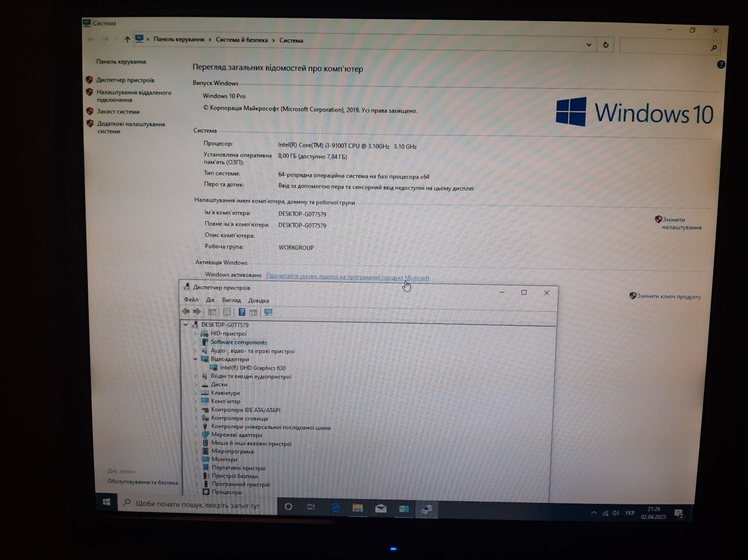Expand Аудіо-, відео- та ігрові пристрої node
The height and width of the screenshot is (560, 748).
coord(195,351)
